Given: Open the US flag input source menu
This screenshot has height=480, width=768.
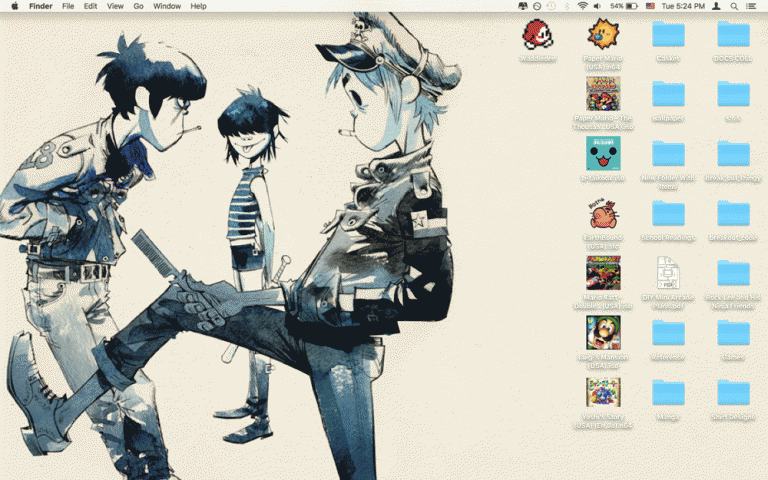Looking at the screenshot, I should (650, 6).
